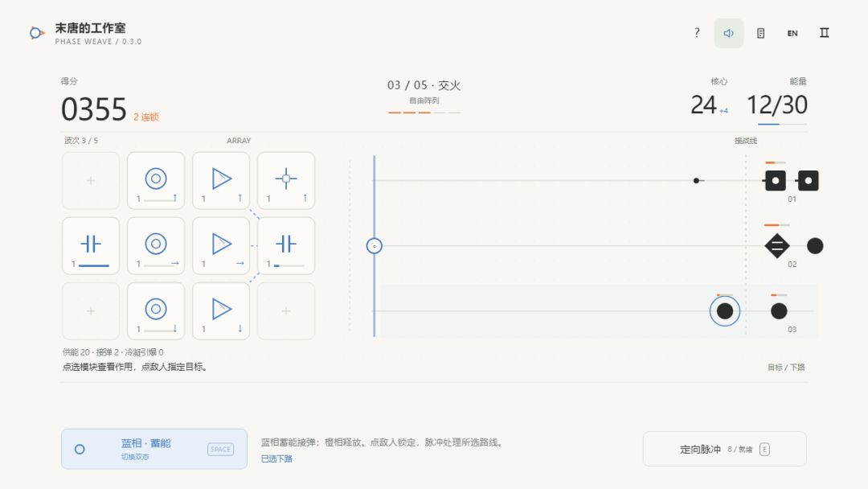Click the 供能 20 · 接弹 2 stats line
Image resolution: width=868 pixels, height=489 pixels.
(x=113, y=352)
